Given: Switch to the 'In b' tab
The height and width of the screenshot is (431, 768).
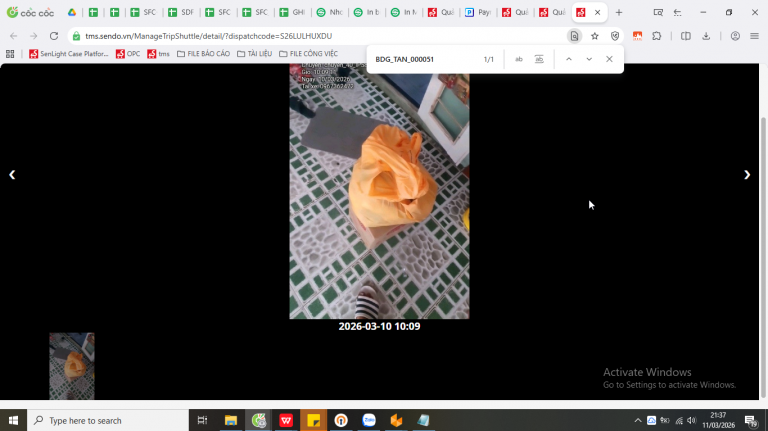Looking at the screenshot, I should point(366,12).
